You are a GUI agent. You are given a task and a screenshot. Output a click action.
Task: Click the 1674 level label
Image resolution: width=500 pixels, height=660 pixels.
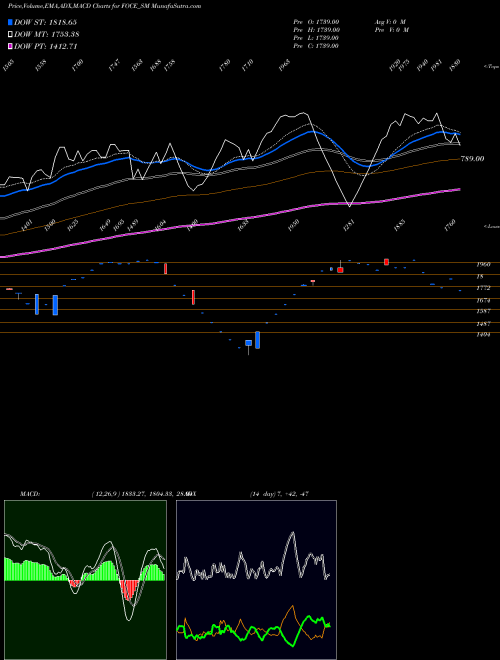click(483, 301)
